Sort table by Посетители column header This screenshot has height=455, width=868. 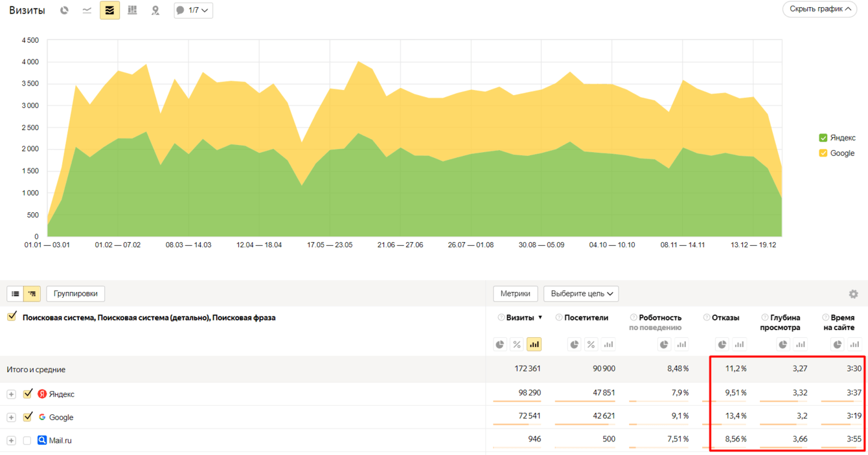[x=586, y=318]
